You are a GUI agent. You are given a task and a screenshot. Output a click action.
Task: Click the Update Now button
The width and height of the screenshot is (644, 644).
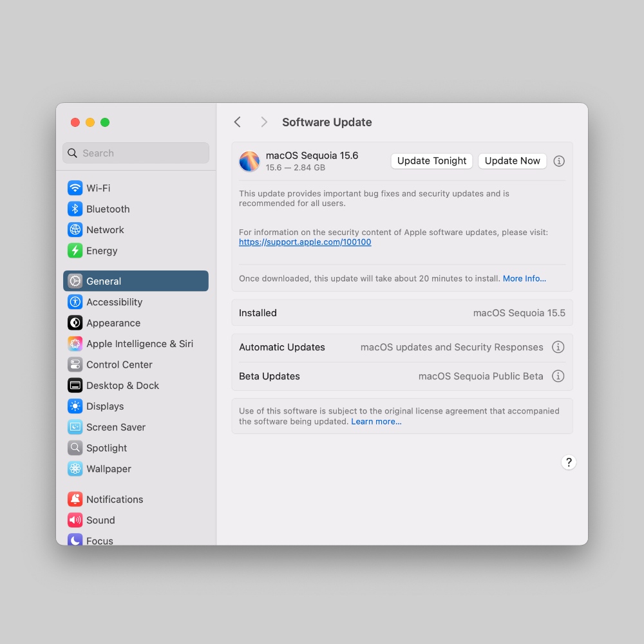click(512, 161)
